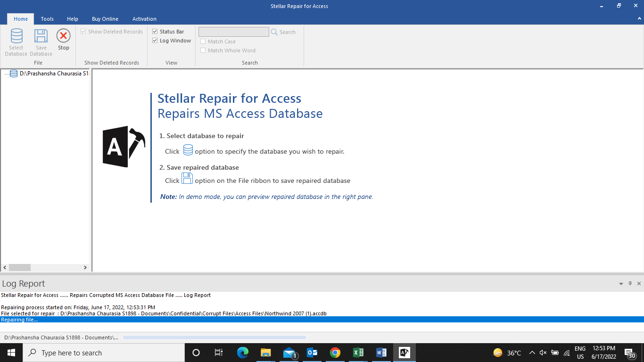Click the database icon in step 1 instructions
The height and width of the screenshot is (362, 644).
(x=188, y=150)
